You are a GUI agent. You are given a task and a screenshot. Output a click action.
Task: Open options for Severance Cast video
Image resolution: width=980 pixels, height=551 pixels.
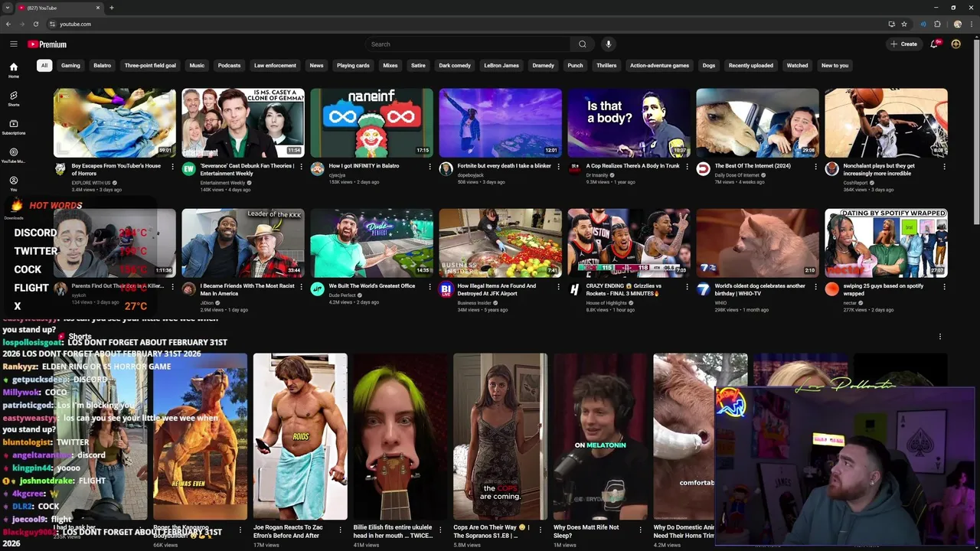pos(301,167)
